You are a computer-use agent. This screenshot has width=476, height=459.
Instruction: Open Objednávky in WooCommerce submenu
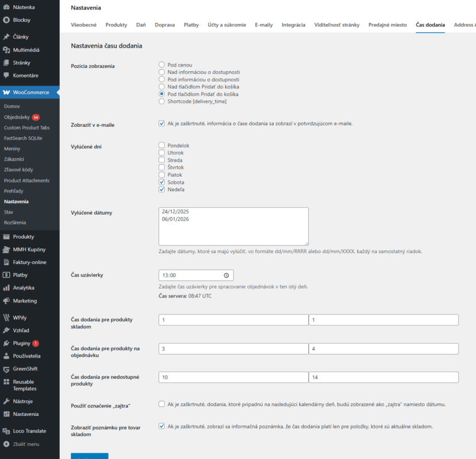point(16,117)
